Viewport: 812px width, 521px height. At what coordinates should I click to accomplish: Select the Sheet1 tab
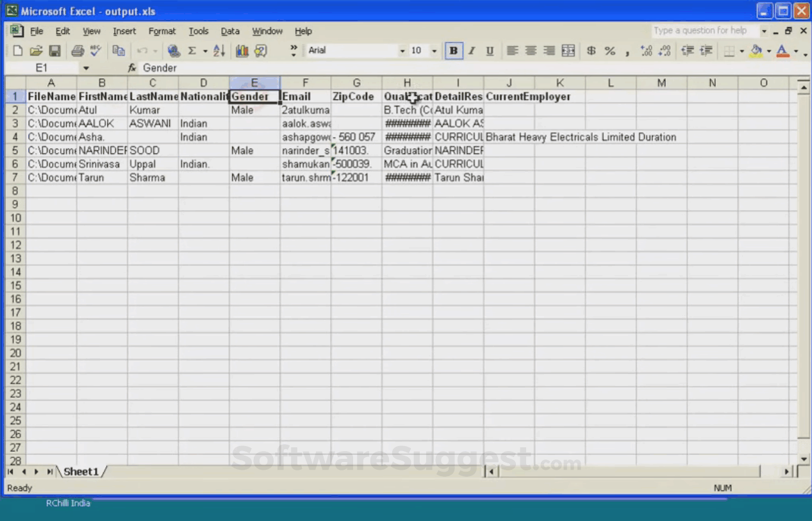click(81, 472)
